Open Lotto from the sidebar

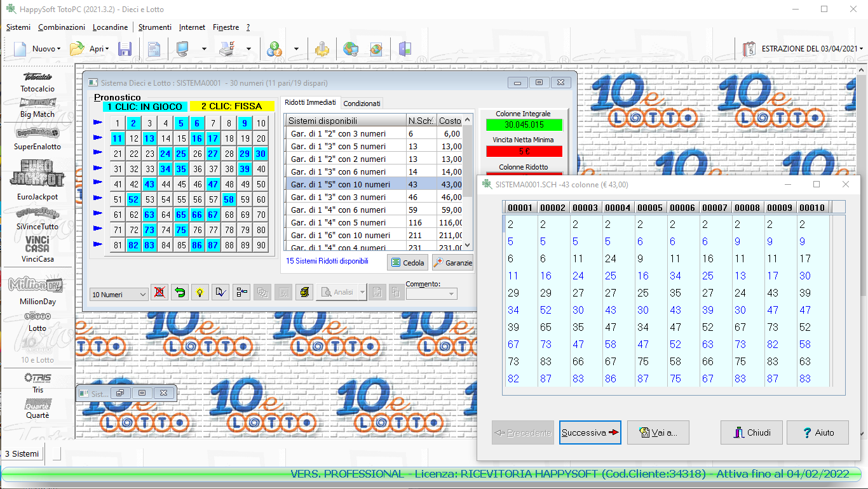[x=37, y=321]
